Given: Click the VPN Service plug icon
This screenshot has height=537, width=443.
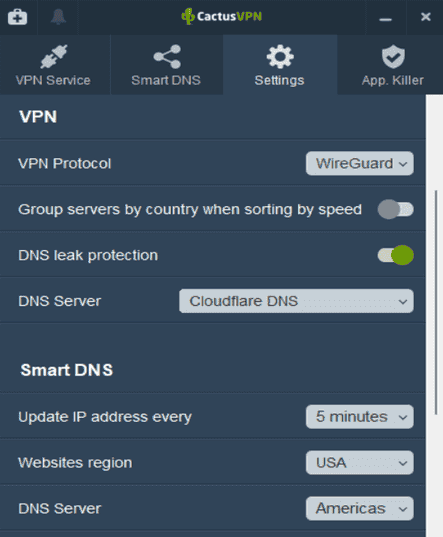Looking at the screenshot, I should pyautogui.click(x=54, y=56).
